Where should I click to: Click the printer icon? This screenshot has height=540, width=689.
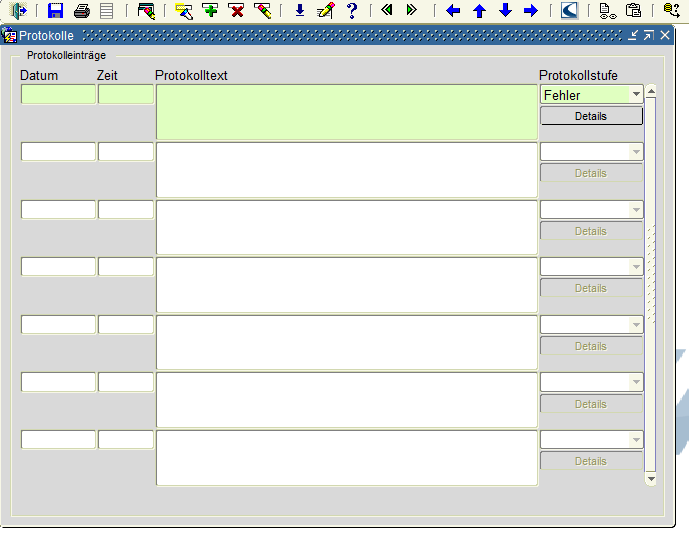click(x=81, y=11)
